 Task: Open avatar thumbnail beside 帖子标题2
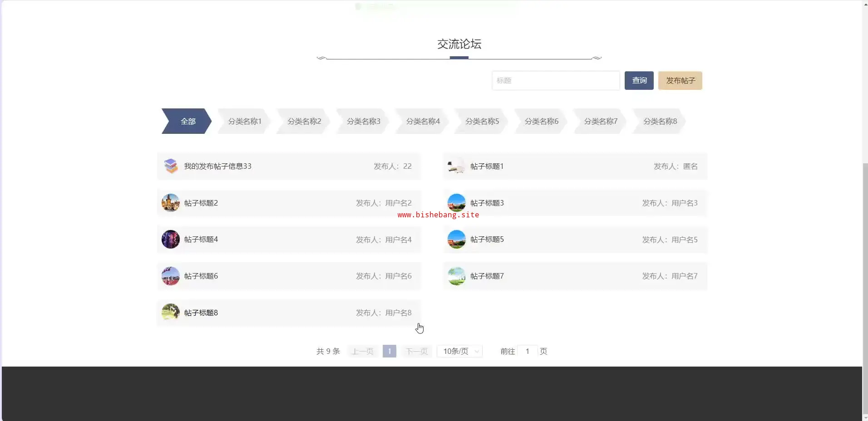click(x=171, y=203)
